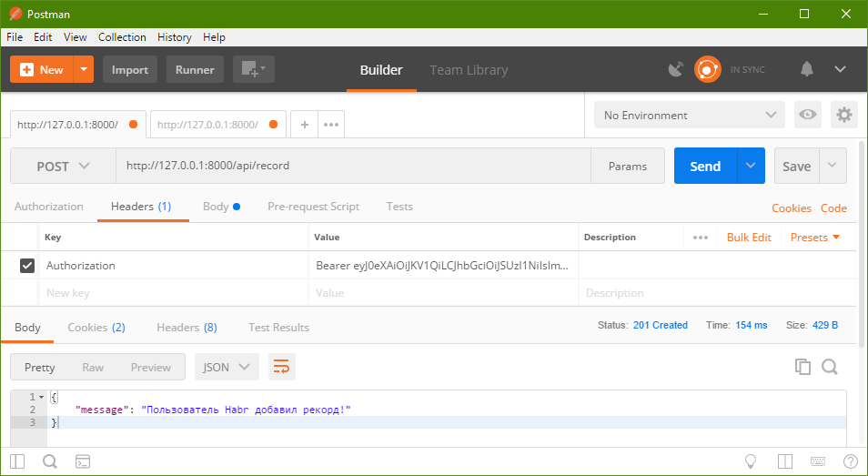
Task: Switch to the Builder tab
Action: coord(381,70)
